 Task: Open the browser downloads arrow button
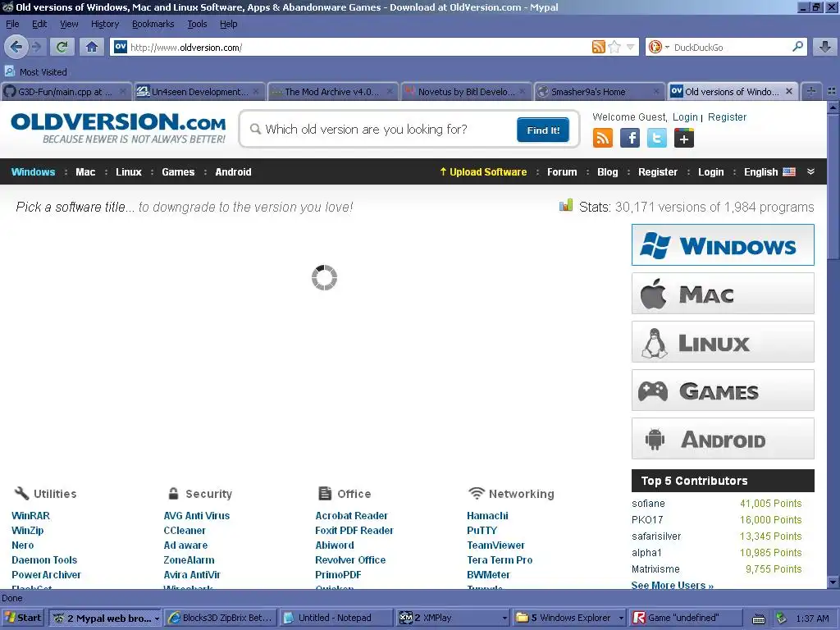click(x=825, y=47)
